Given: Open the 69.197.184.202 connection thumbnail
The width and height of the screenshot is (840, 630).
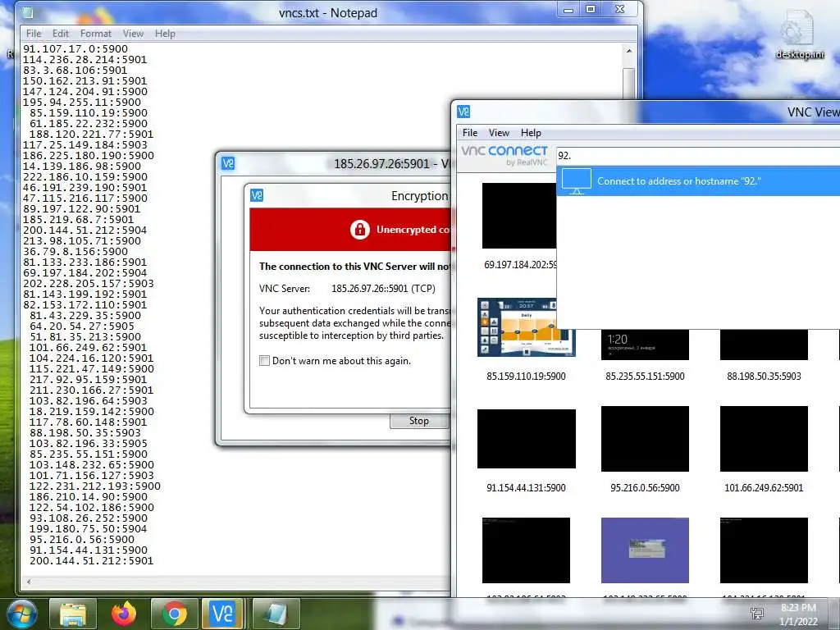Looking at the screenshot, I should click(519, 216).
